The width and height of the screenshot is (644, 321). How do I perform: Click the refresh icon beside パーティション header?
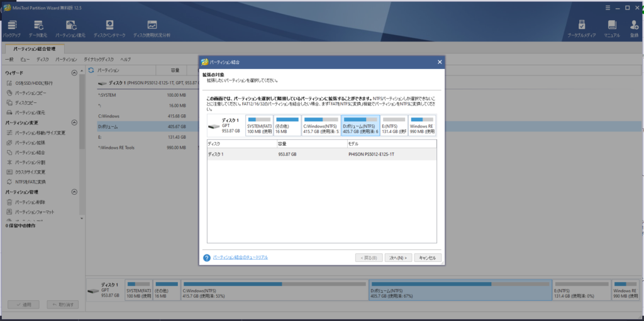(x=91, y=70)
